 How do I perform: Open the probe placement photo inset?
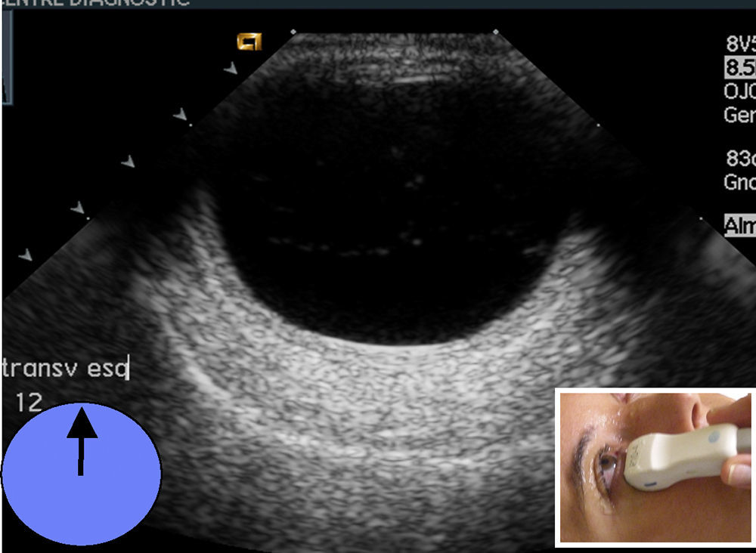[655, 466]
